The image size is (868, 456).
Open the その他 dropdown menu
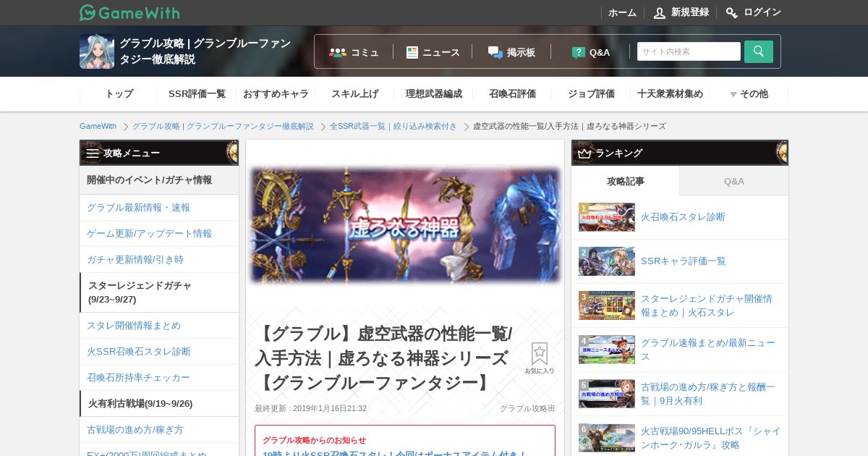749,94
